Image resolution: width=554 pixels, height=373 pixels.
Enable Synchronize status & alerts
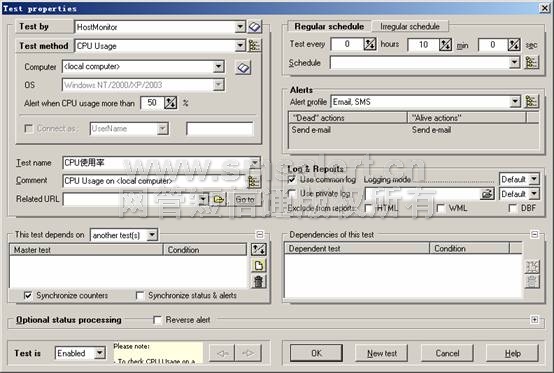point(140,295)
